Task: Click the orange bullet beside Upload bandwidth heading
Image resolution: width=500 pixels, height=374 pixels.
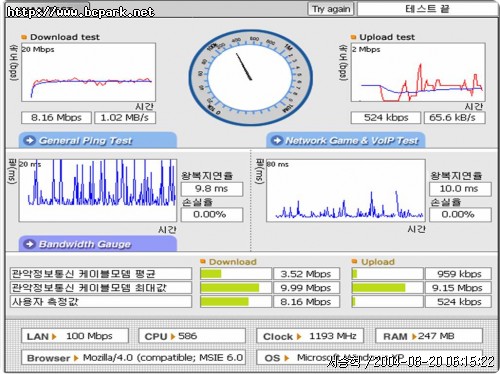Action: [355, 261]
